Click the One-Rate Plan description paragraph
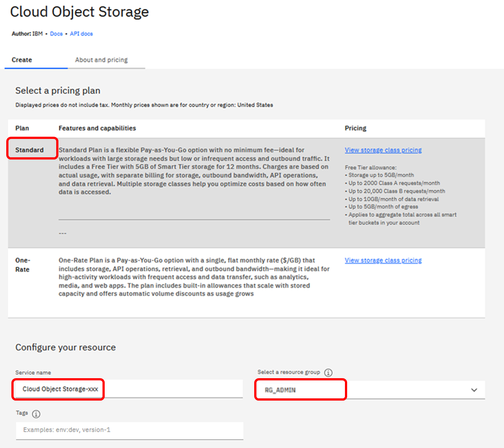 coord(194,277)
